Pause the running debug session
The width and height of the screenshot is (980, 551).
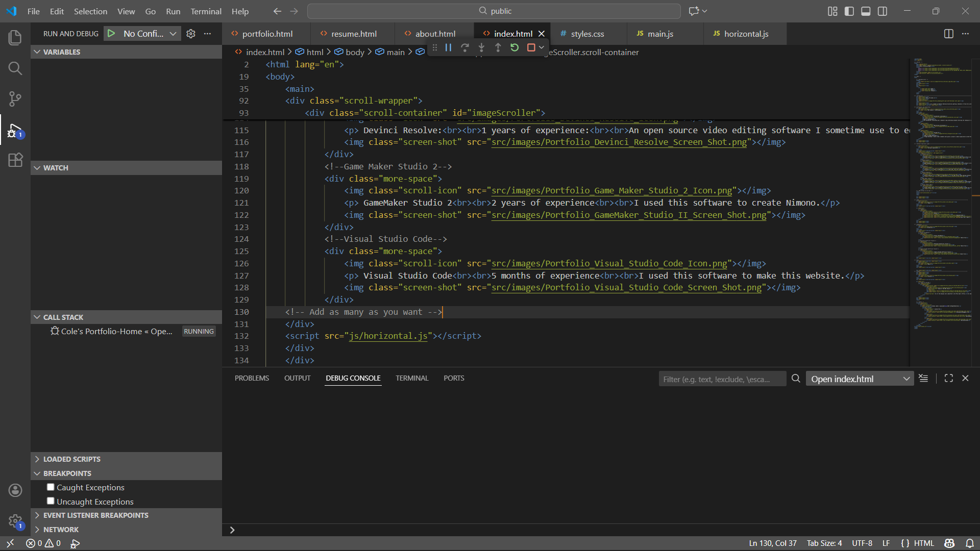tap(448, 47)
